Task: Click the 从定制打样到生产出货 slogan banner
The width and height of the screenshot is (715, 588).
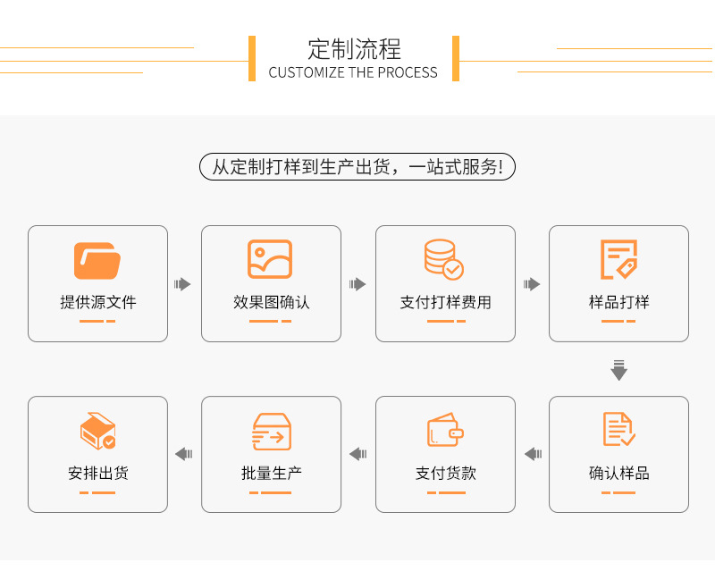Action: (x=357, y=166)
